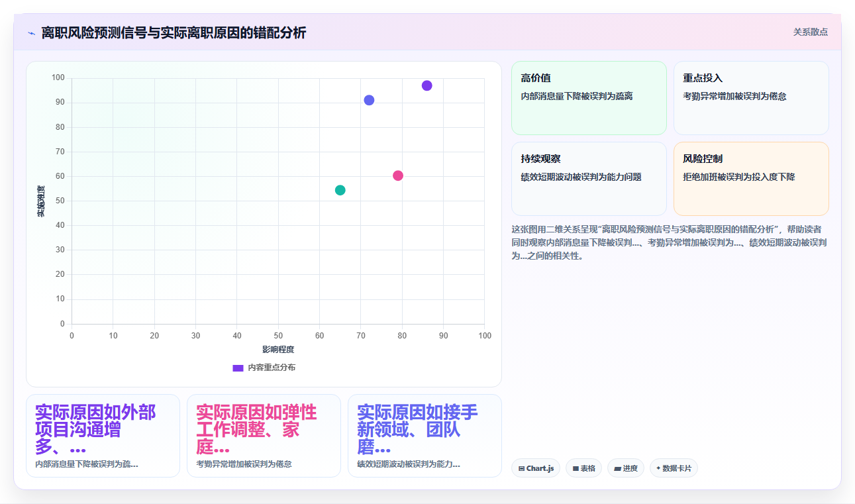Click the y-axis label 实施难度
Screen dimensions: 855x504
pos(40,201)
